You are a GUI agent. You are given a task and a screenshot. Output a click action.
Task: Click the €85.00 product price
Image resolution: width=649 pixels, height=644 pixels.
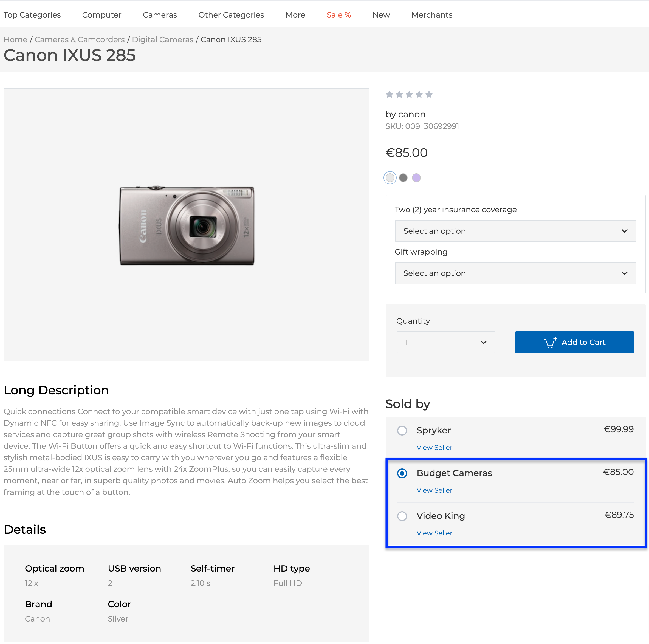pos(407,153)
